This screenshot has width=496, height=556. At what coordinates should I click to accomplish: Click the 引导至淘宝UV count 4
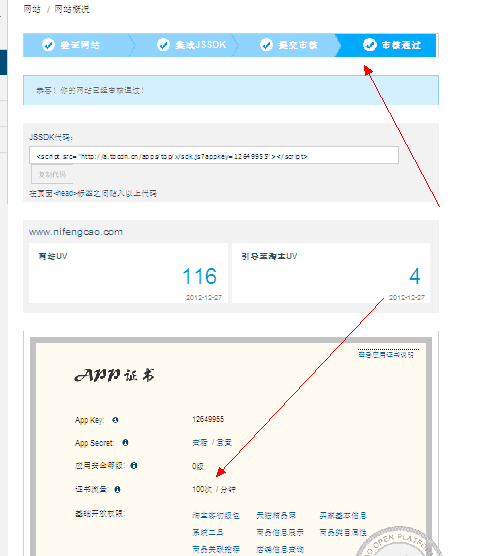click(415, 276)
